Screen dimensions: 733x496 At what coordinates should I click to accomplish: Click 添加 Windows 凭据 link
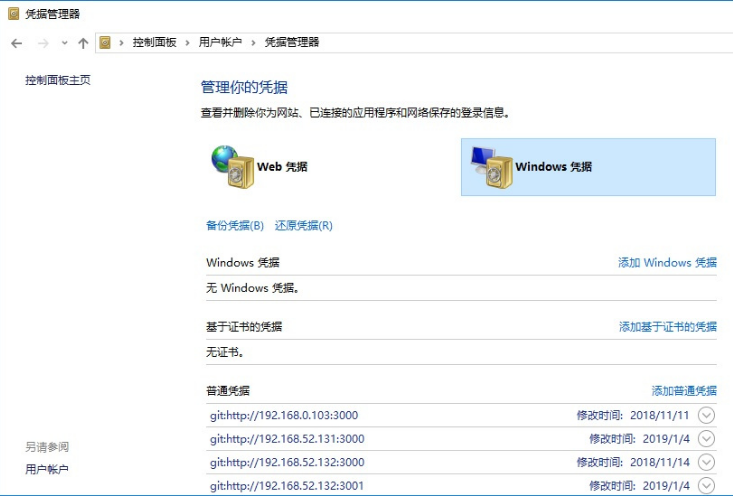point(667,263)
